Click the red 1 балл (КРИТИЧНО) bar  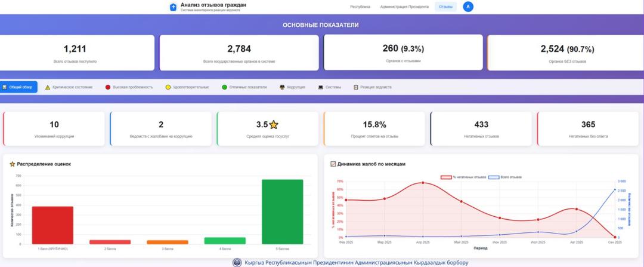click(52, 225)
